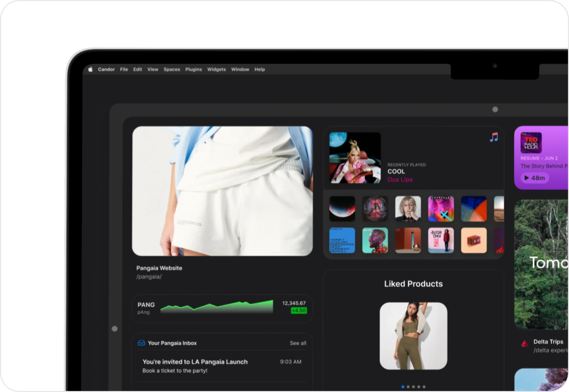Select the Alessia Cara album cover
Image resolution: width=569 pixels, height=392 pixels.
[441, 240]
